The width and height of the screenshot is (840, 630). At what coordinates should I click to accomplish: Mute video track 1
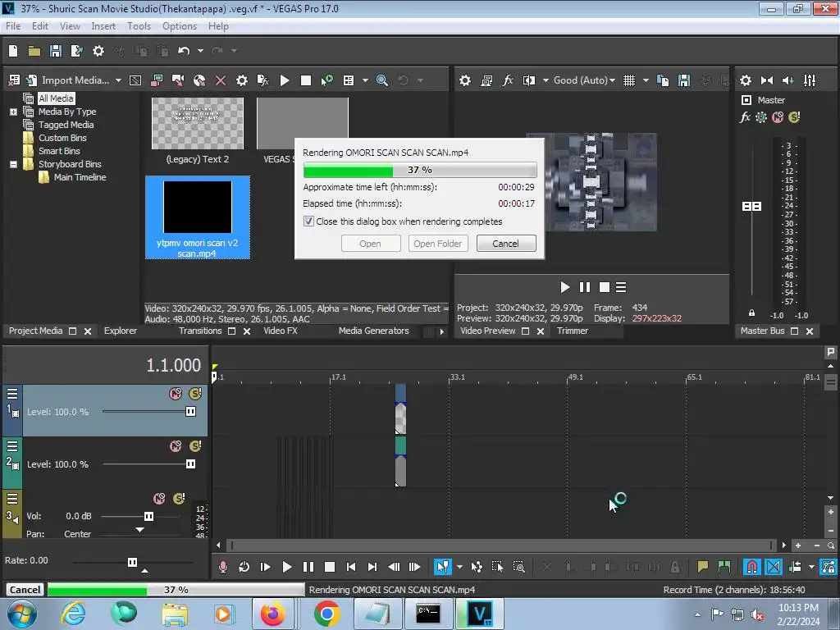176,394
